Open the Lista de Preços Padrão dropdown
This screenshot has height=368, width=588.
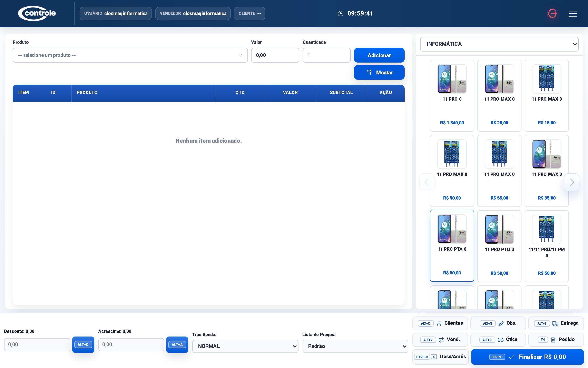[x=355, y=346]
